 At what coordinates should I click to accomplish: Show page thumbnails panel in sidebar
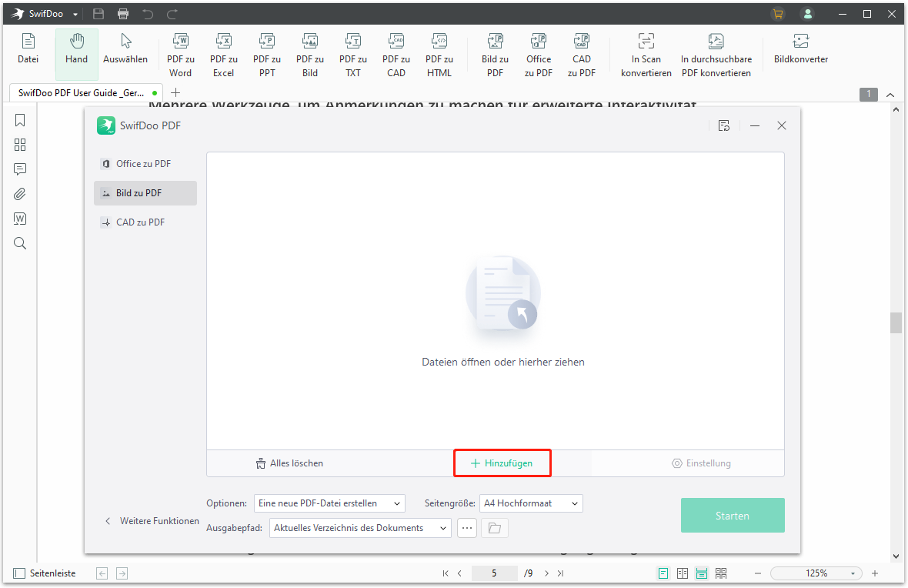point(20,145)
